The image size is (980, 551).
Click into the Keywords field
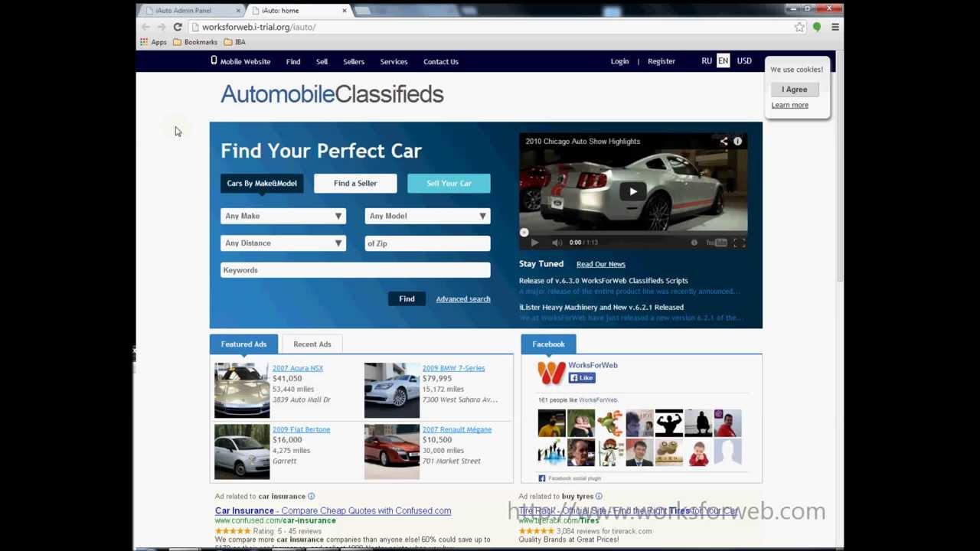355,270
